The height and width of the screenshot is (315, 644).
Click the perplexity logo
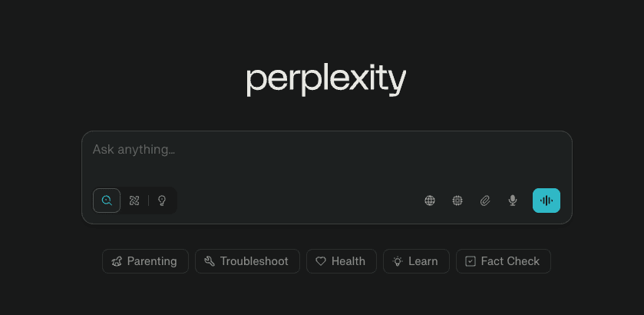pos(326,80)
